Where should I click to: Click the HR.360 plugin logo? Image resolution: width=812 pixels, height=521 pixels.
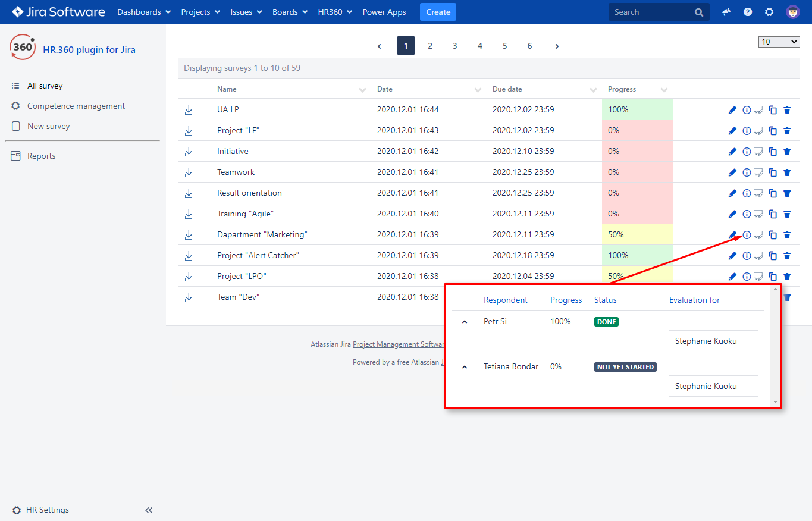tap(23, 47)
